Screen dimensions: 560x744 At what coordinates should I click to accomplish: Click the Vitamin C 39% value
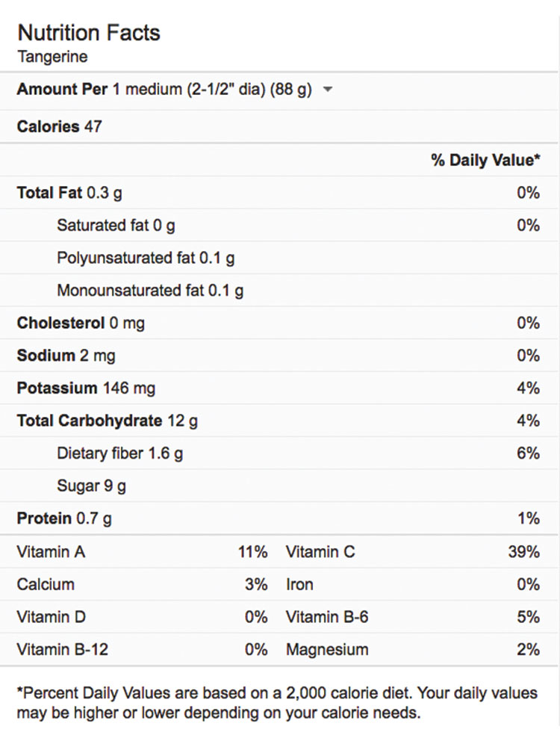tap(523, 552)
